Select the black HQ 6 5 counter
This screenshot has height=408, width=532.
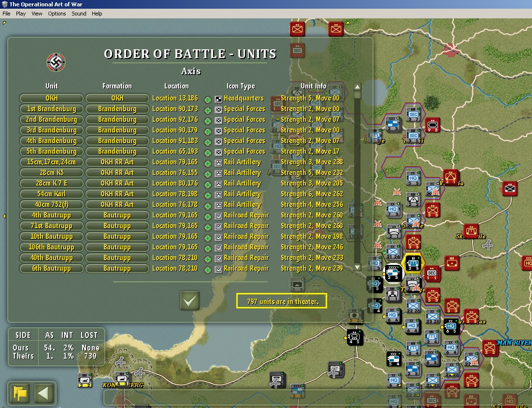(451, 326)
